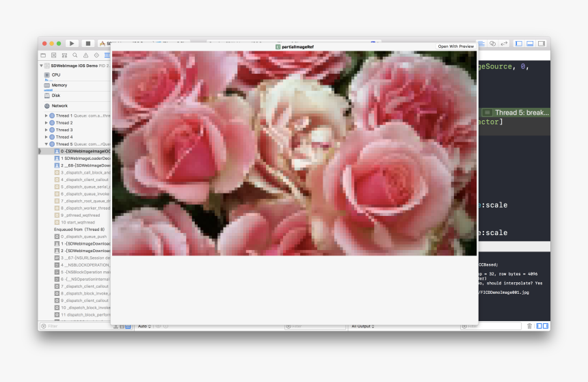
Task: Click FICDDemoImage001.jpg console text
Action: pos(504,292)
